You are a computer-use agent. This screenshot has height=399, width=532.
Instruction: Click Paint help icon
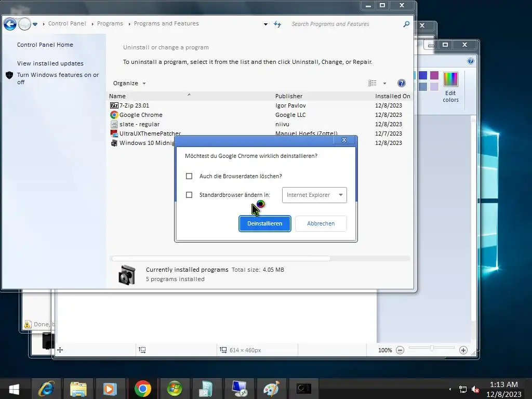pos(471,61)
